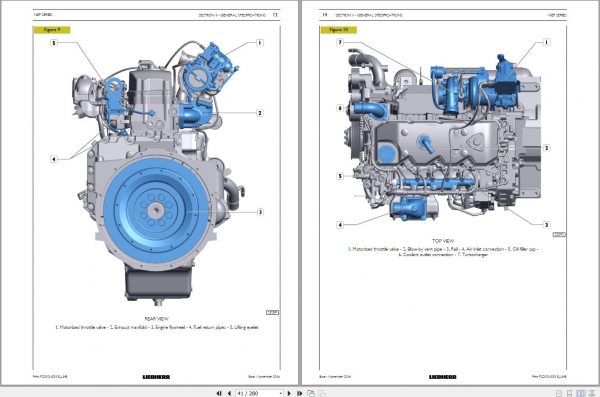Viewport: 600px width, 397px height.
Task: Click the yellow Figure 9 label
Action: pyautogui.click(x=52, y=30)
